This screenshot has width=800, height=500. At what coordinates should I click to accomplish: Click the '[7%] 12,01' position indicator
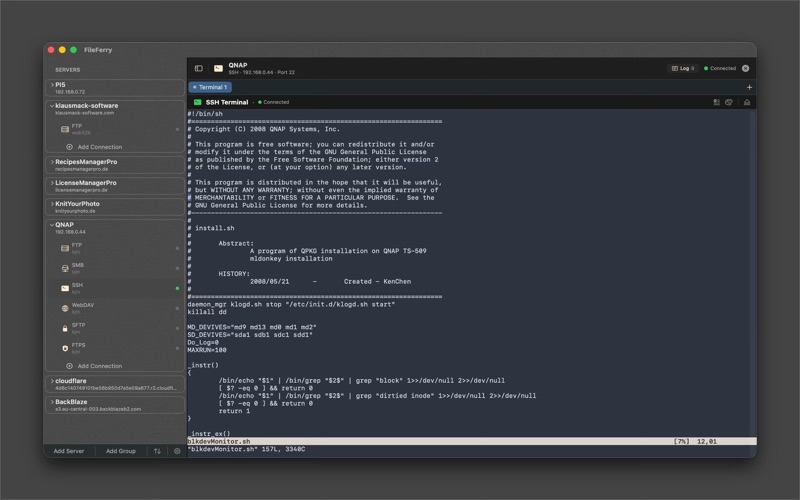click(x=695, y=441)
